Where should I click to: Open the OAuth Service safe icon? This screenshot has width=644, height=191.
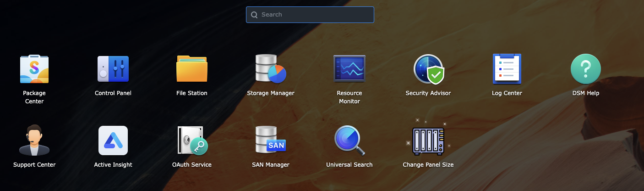pos(193,140)
